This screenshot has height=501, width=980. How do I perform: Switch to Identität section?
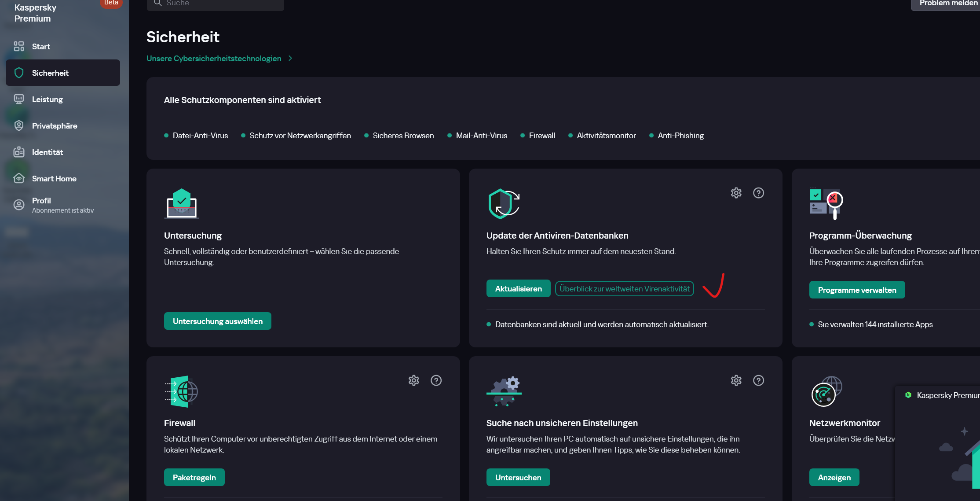point(63,152)
